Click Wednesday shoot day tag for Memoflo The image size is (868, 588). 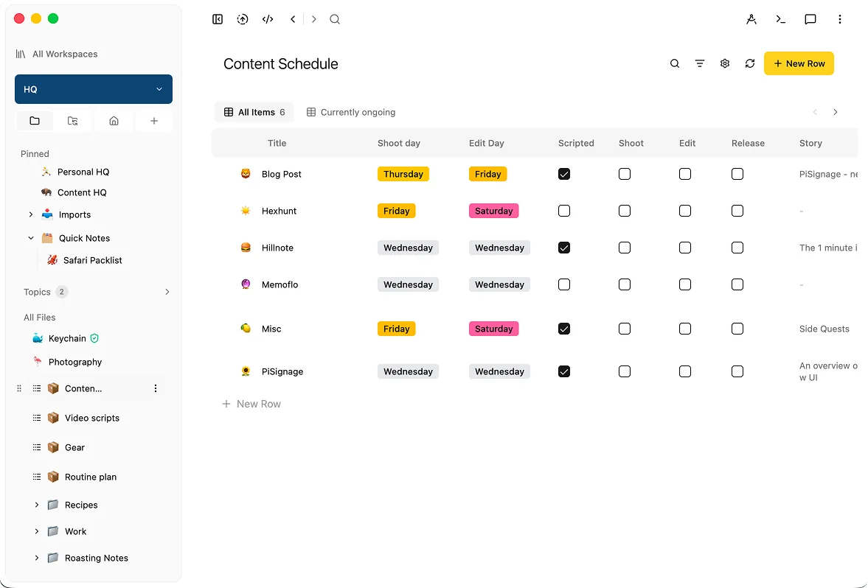(x=408, y=284)
